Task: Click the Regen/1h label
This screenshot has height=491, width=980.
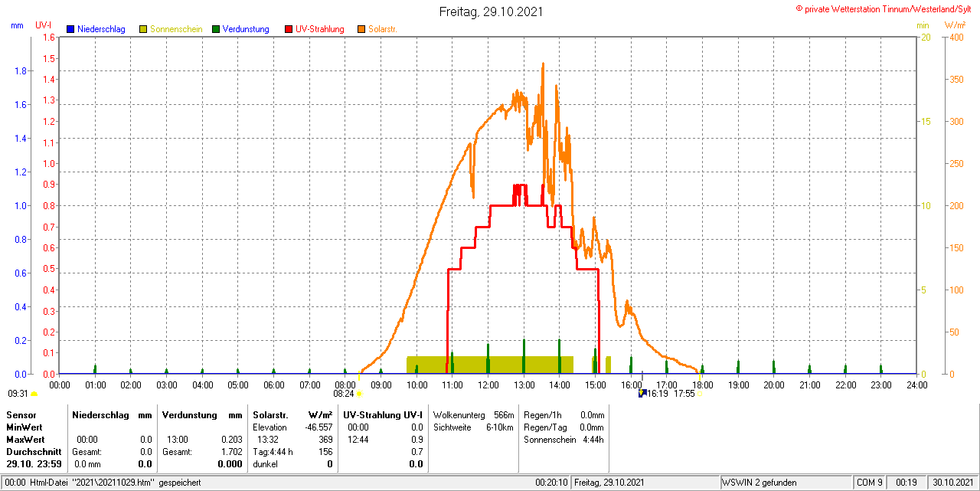Action: click(541, 414)
